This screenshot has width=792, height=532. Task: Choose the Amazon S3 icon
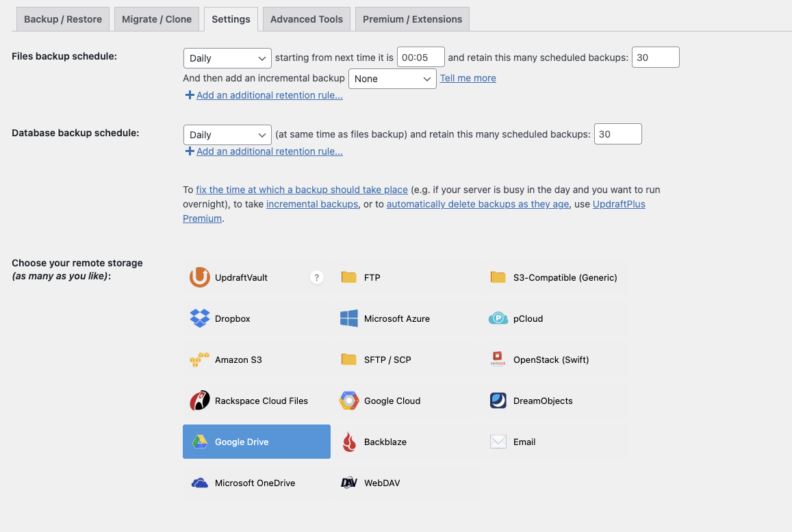[199, 359]
